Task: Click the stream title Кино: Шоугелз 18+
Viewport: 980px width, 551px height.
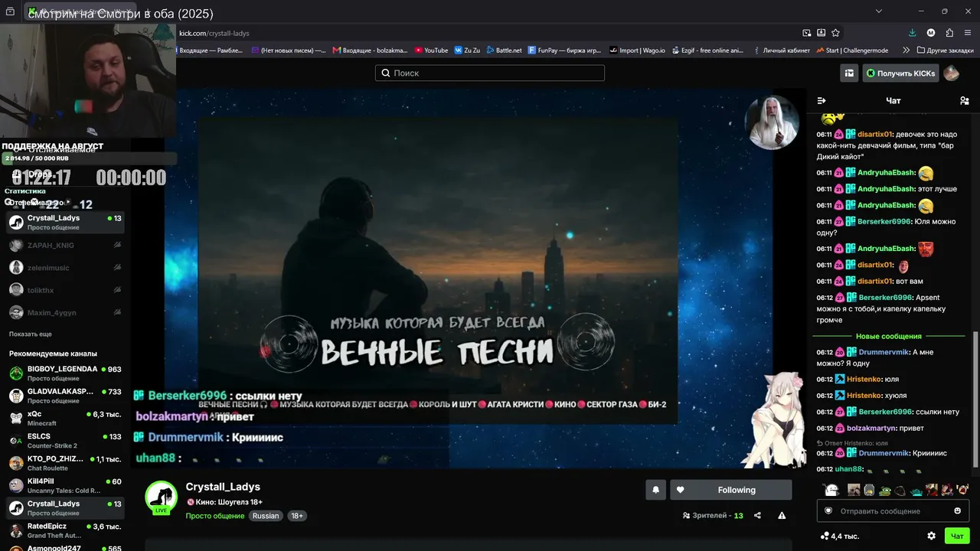Action: pos(229,502)
